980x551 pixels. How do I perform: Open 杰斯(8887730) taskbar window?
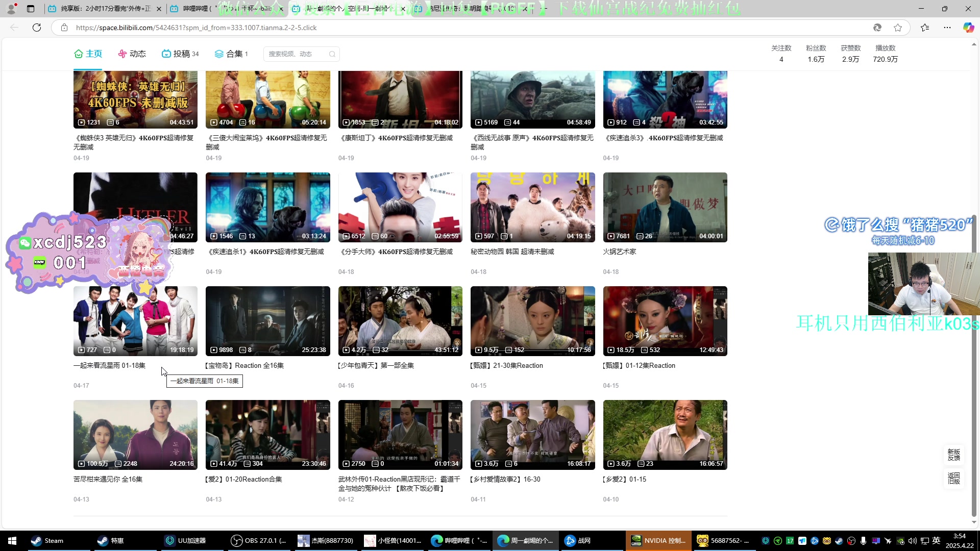[x=326, y=541]
